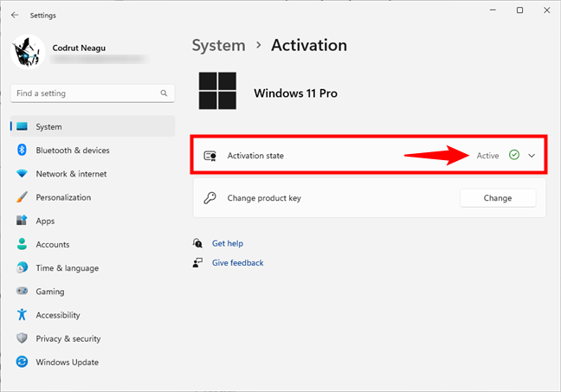Click the Windows logo next to Windows 11 Pro
Viewport: 561px width, 392px height.
pyautogui.click(x=217, y=91)
